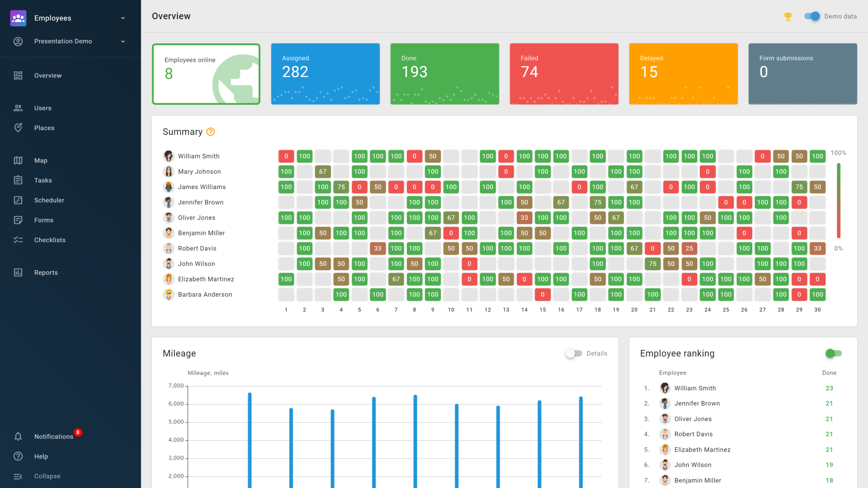Screen dimensions: 868x488
Task: Click the Checklists sidebar icon
Action: 18,240
